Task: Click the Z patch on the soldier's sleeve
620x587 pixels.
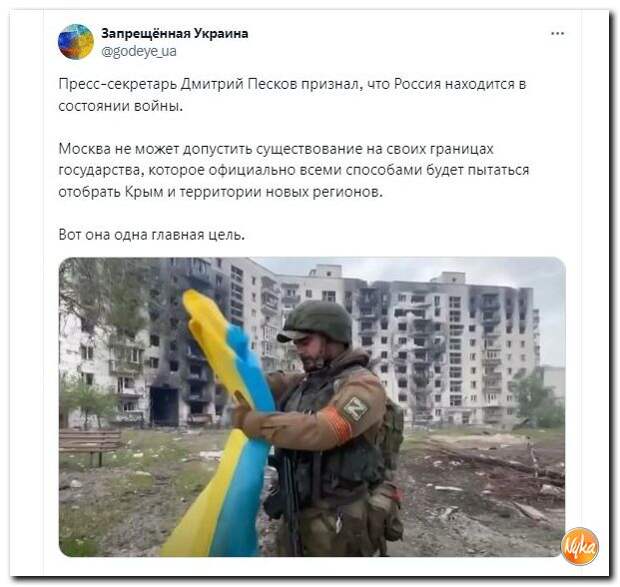Action: 355,408
